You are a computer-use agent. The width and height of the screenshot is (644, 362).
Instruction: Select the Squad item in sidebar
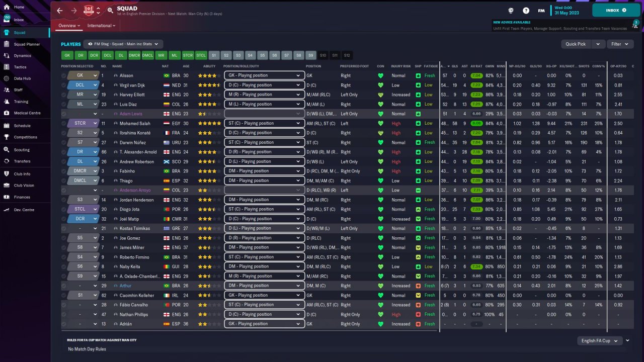coord(25,33)
